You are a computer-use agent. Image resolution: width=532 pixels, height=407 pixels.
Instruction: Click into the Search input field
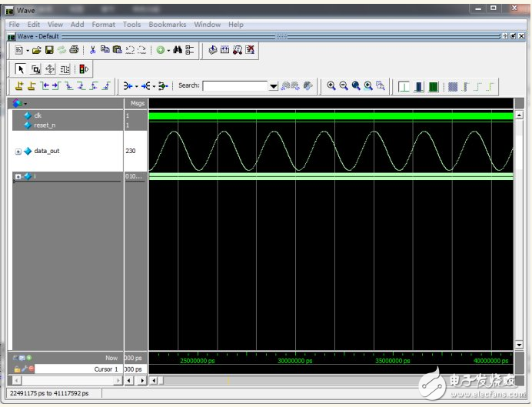234,86
